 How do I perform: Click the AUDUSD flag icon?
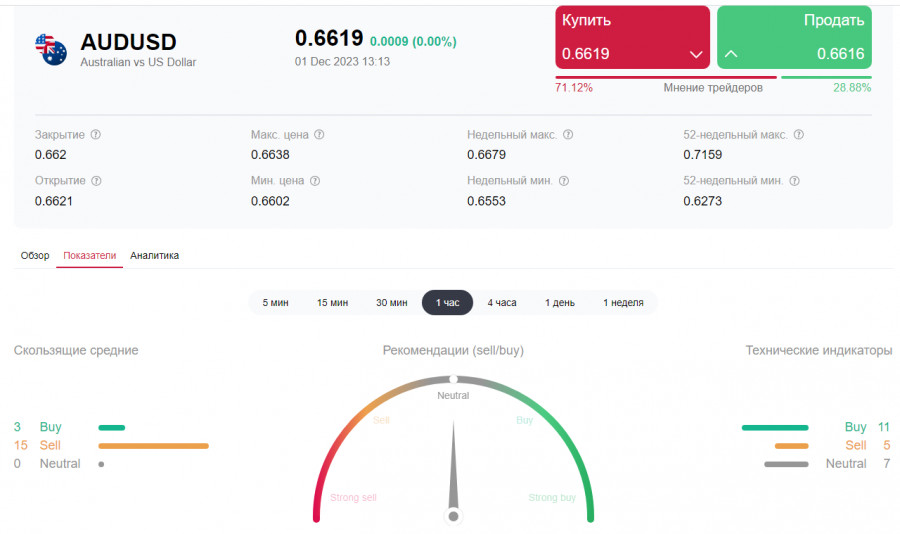point(51,48)
